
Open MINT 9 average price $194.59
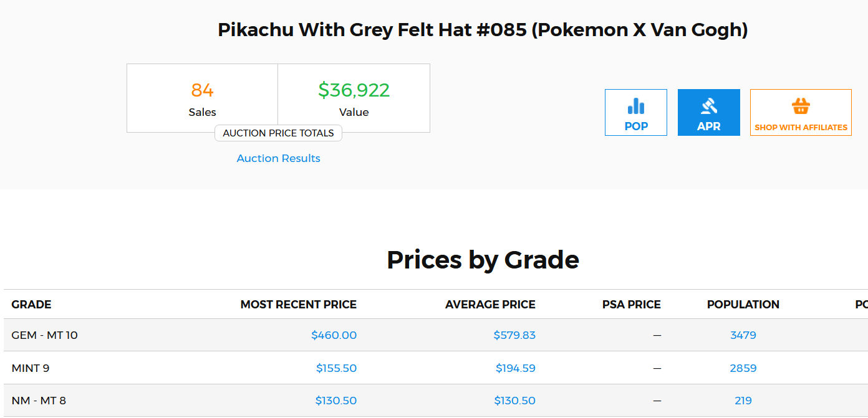pos(516,368)
